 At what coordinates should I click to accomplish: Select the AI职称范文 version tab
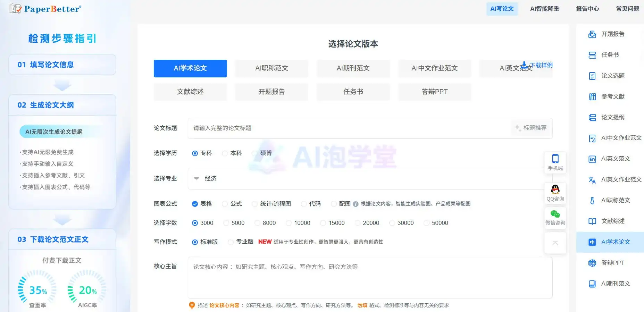[271, 68]
